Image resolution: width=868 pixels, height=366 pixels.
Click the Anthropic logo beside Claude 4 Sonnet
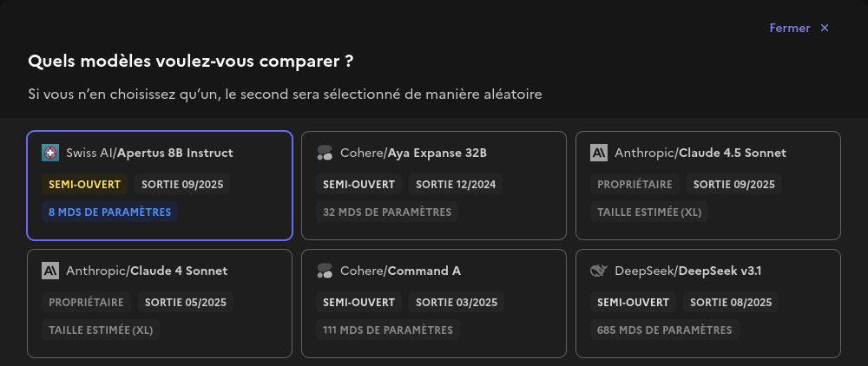[50, 271]
